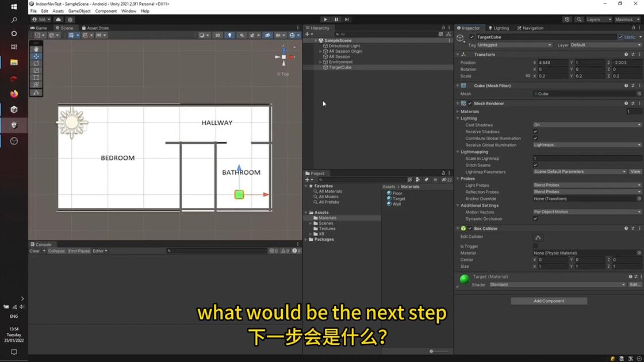Select TargetCube in Hierarchy

[340, 67]
